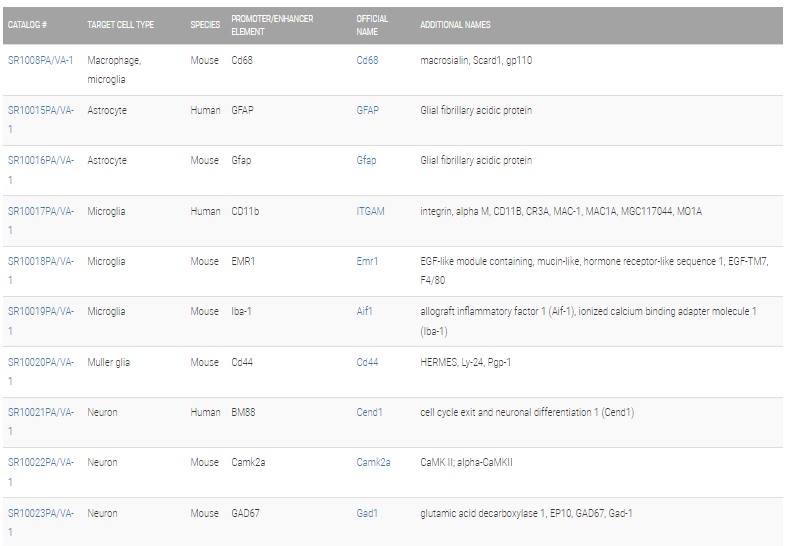Open catalog link SR10016PA/VA-1
This screenshot has height=546, width=790.
[x=41, y=170]
